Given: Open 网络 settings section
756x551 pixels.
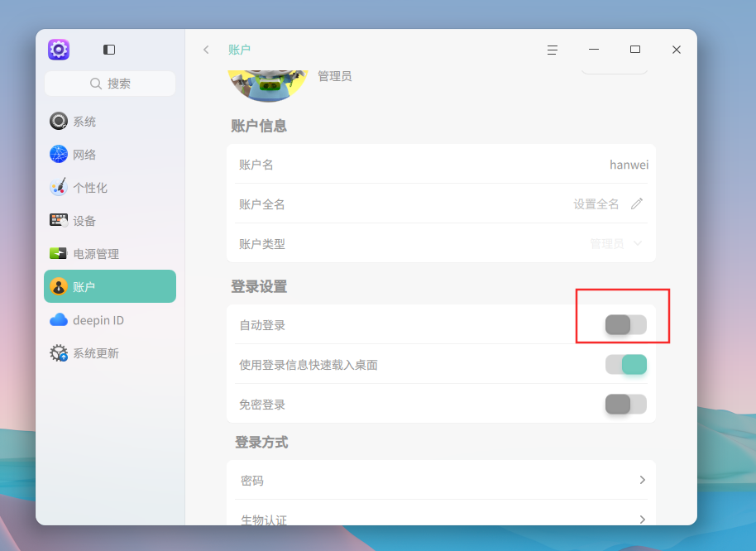Looking at the screenshot, I should [110, 154].
